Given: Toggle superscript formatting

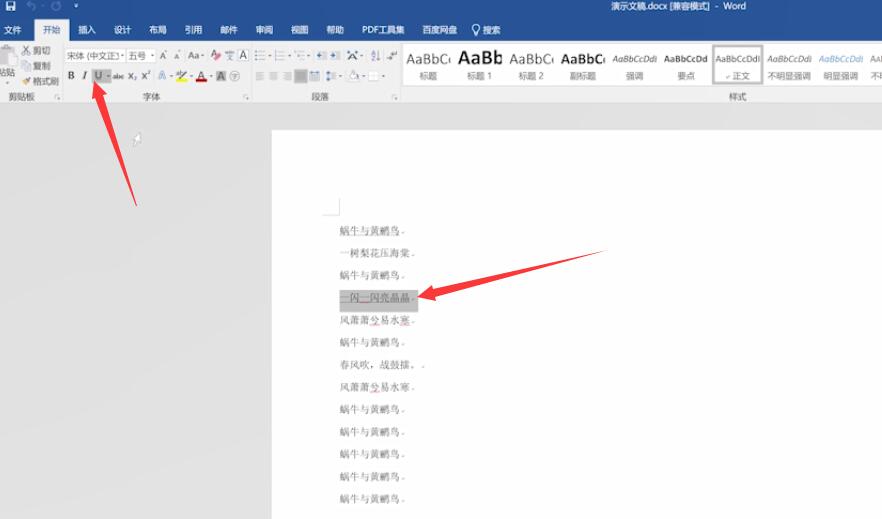Looking at the screenshot, I should pyautogui.click(x=146, y=75).
